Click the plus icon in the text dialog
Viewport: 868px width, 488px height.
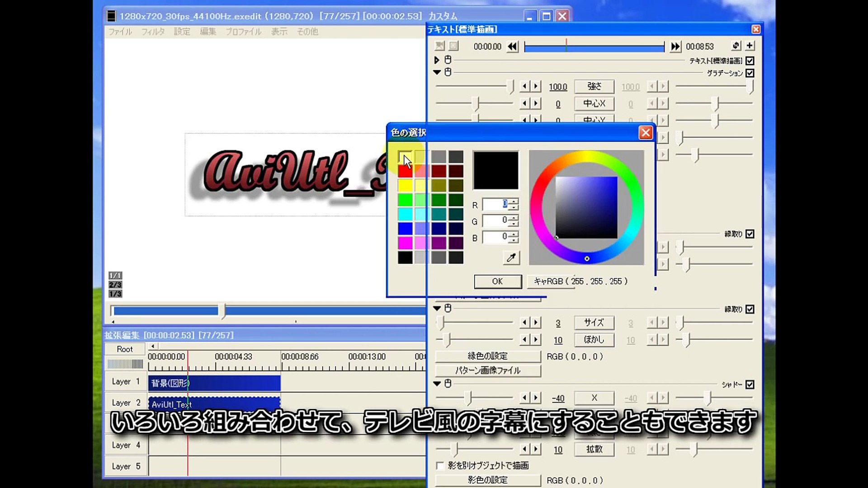pyautogui.click(x=750, y=46)
